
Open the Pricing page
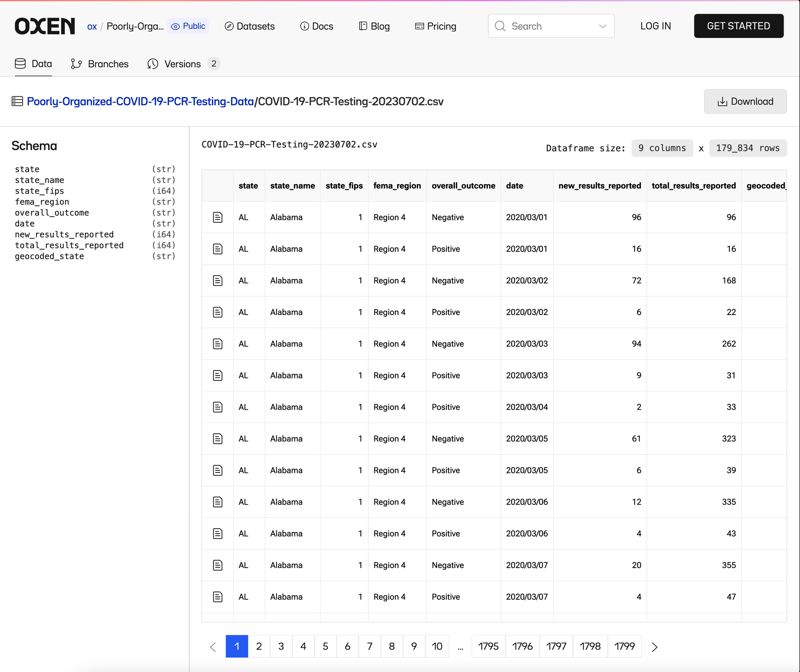[436, 26]
